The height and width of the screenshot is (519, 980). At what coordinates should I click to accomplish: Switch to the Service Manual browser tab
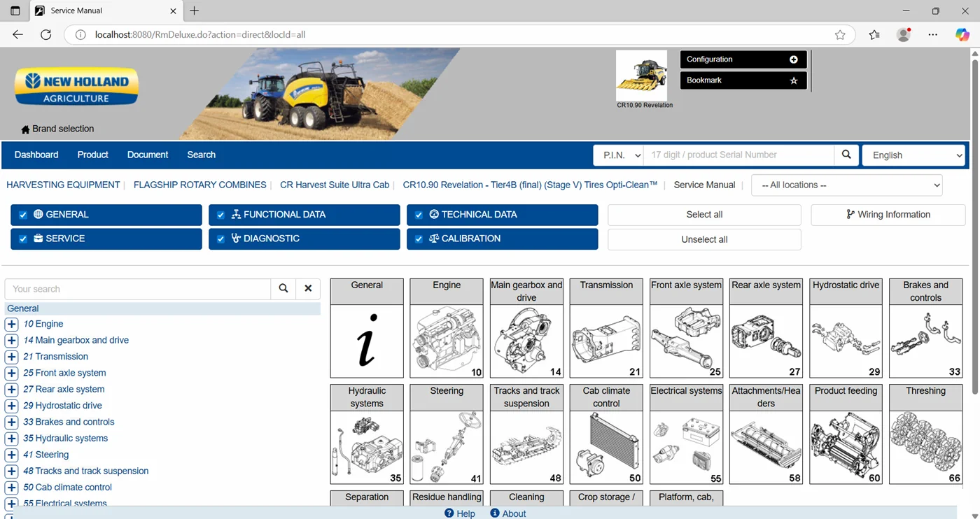106,11
